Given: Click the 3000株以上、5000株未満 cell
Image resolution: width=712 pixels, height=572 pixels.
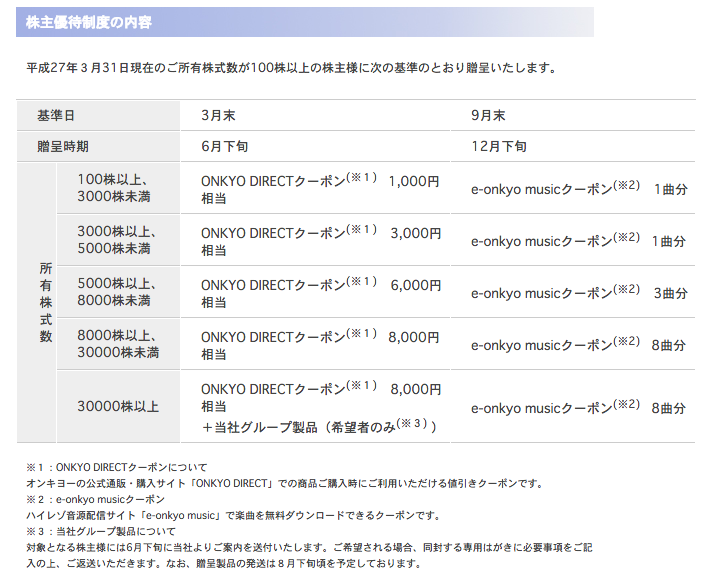Looking at the screenshot, I should tap(119, 240).
